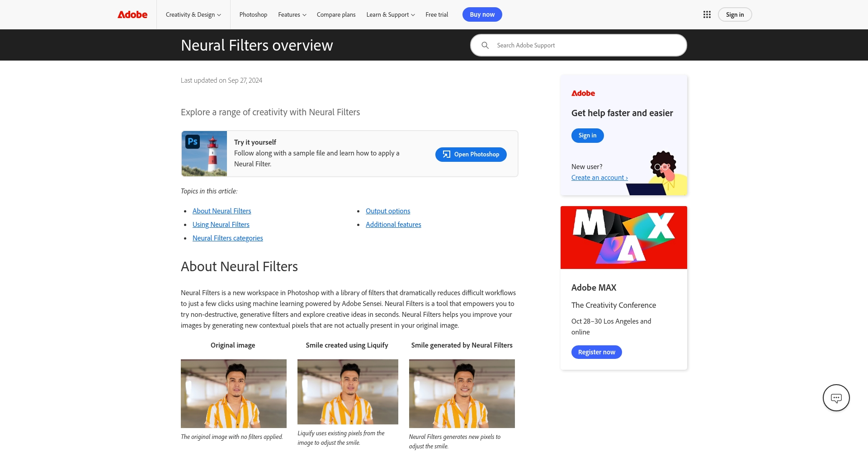Click the Open Photoshop button

471,154
